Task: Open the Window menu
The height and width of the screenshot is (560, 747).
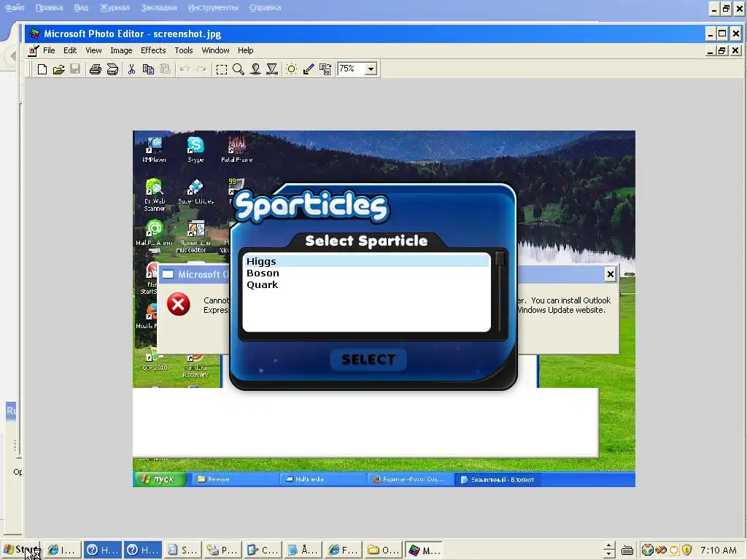Action: (215, 50)
